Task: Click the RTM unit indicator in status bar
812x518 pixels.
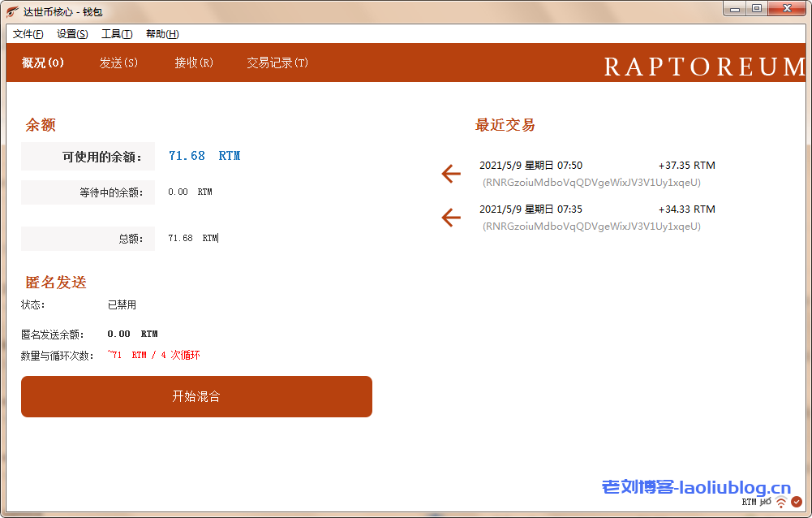Action: [x=749, y=503]
